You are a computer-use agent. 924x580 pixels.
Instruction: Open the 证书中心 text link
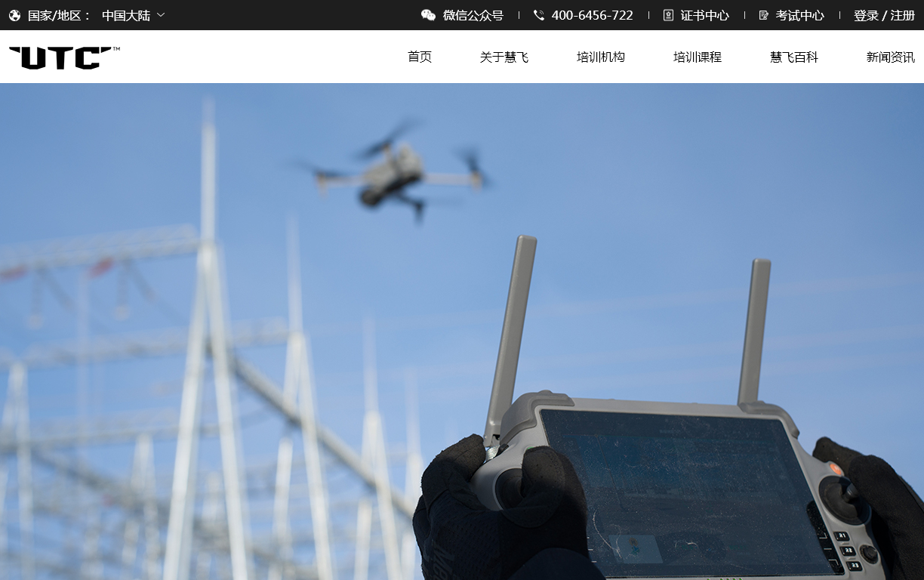tap(704, 15)
